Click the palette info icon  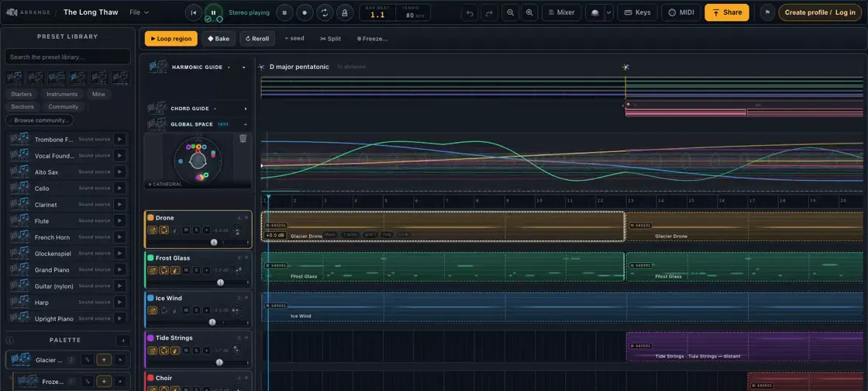(x=9, y=341)
